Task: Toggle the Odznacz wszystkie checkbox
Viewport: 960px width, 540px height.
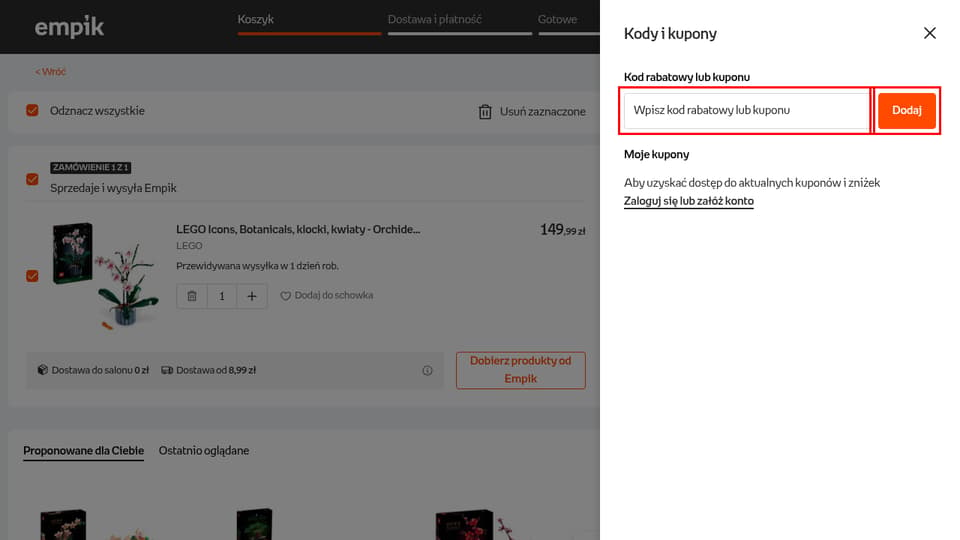Action: 32,110
